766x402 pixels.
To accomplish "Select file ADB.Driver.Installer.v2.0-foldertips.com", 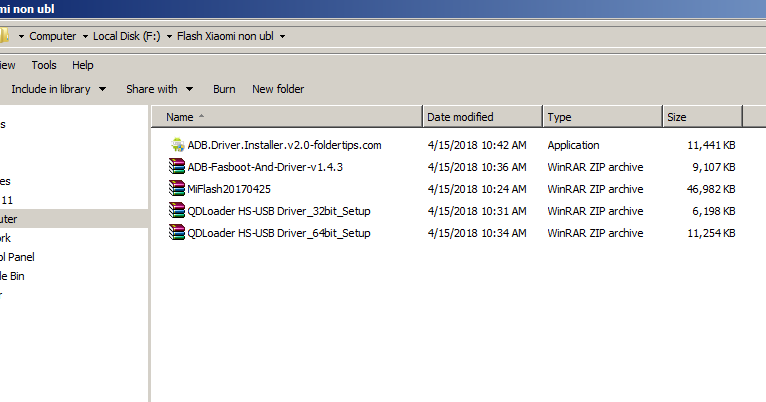I will pos(284,145).
